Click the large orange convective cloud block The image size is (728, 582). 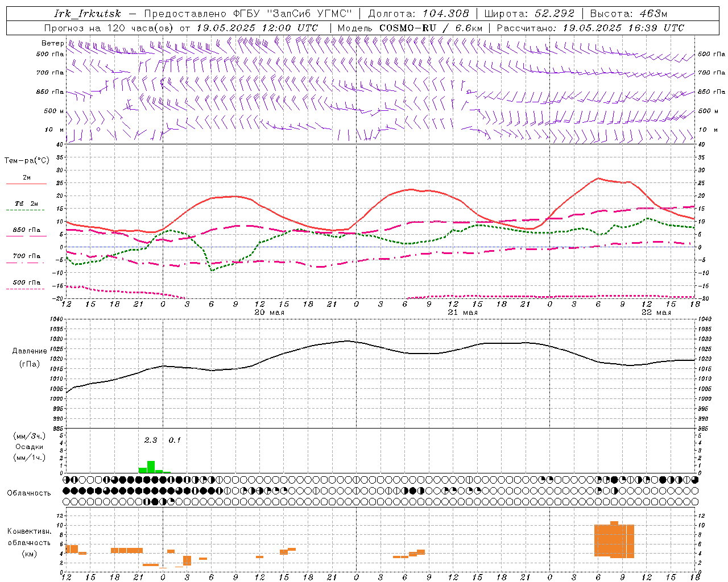[x=614, y=541]
